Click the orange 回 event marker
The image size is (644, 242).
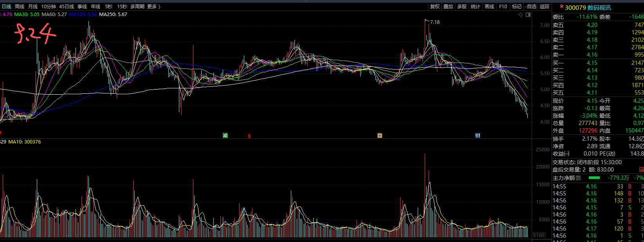pyautogui.click(x=380, y=136)
